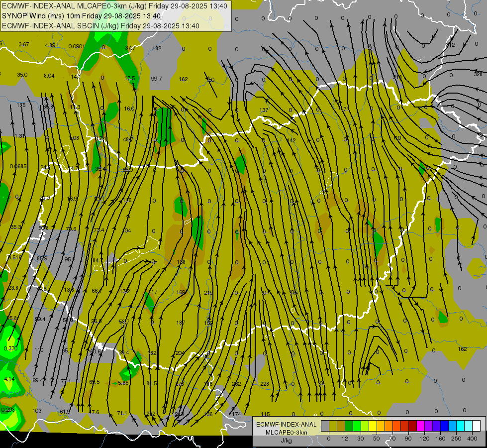
Task: Click the map value 219
Action: pyautogui.click(x=208, y=293)
